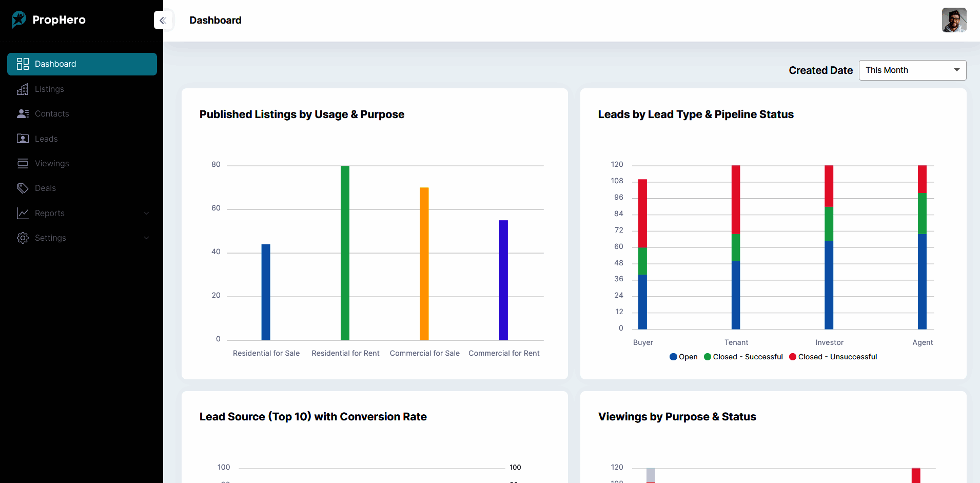980x483 pixels.
Task: Open the Viewings page icon
Action: (23, 163)
